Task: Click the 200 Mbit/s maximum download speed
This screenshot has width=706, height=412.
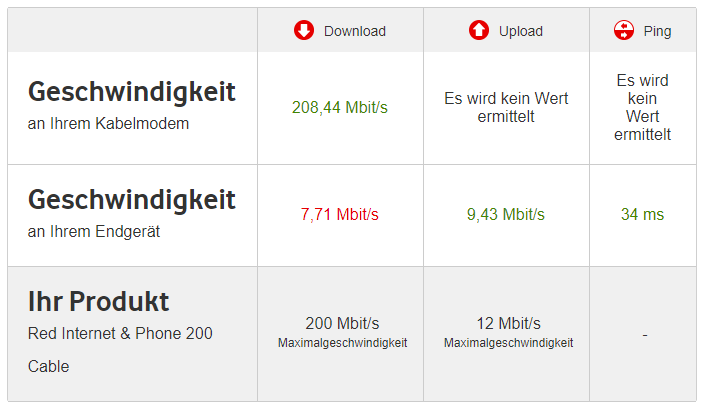Action: [342, 323]
